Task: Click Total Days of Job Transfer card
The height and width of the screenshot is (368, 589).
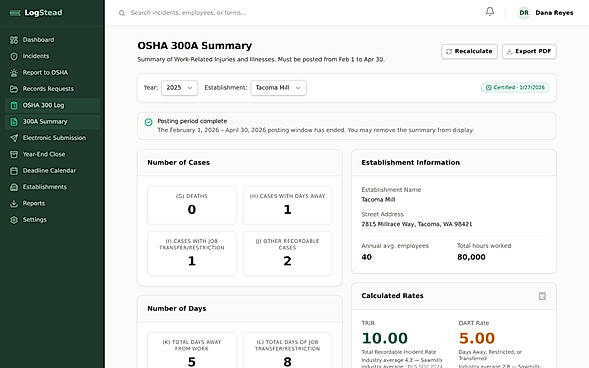Action: [x=287, y=351]
